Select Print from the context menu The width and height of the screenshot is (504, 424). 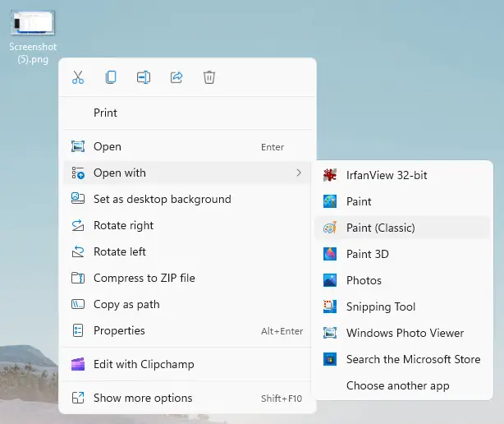187,113
